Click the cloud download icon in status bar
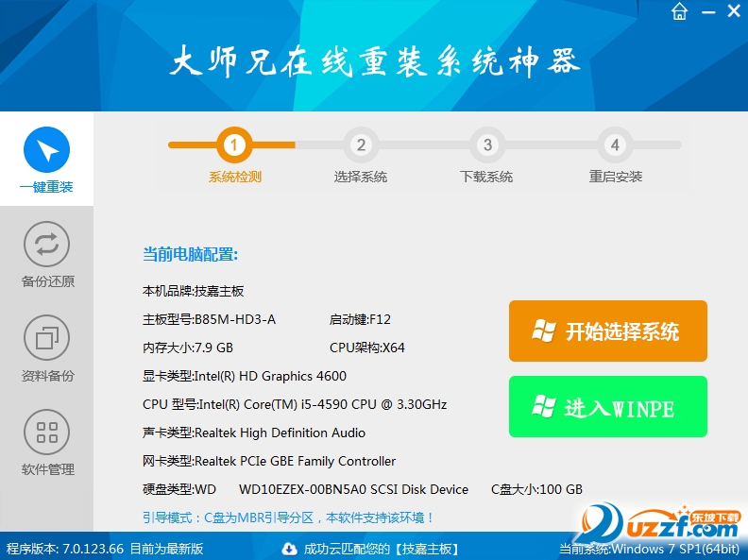Screen dimensions: 748x560 coord(289,549)
